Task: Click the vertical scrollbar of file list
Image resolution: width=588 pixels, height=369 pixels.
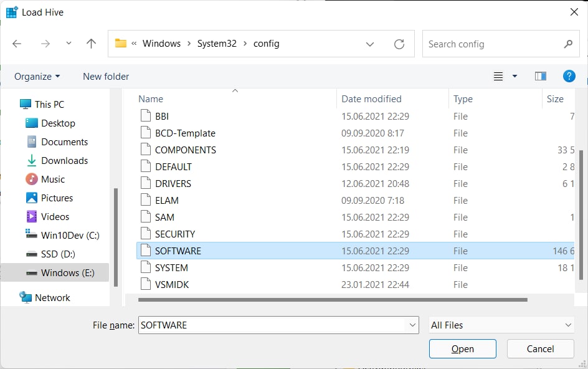Action: coord(581,214)
